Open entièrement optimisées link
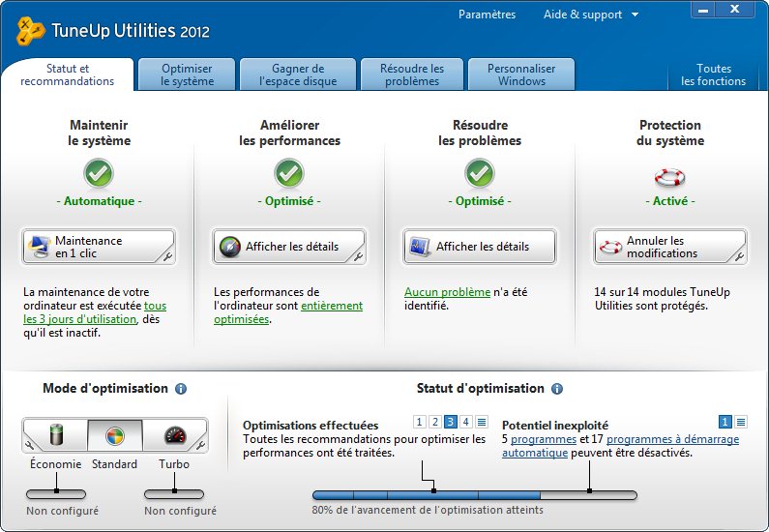This screenshot has width=769, height=532. (x=288, y=312)
